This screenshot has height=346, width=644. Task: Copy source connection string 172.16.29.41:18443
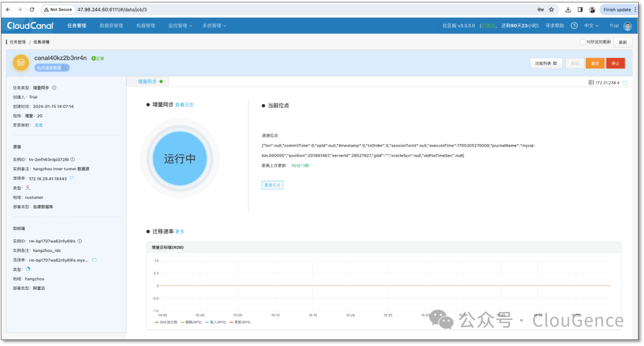pyautogui.click(x=72, y=178)
